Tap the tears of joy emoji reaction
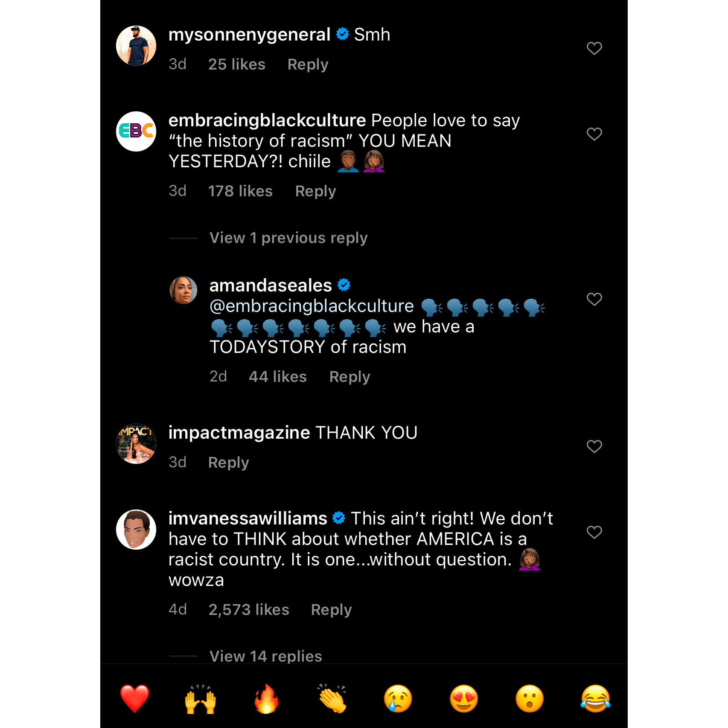 pos(595,699)
